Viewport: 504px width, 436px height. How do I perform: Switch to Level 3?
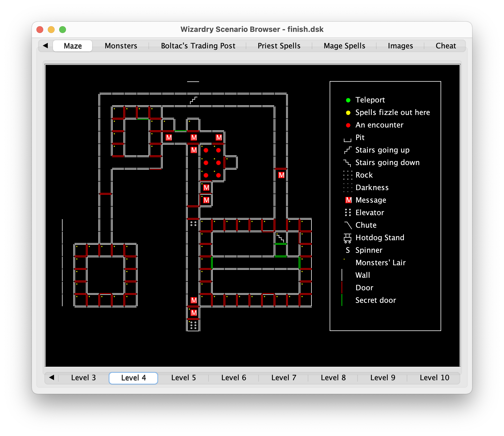pos(83,378)
